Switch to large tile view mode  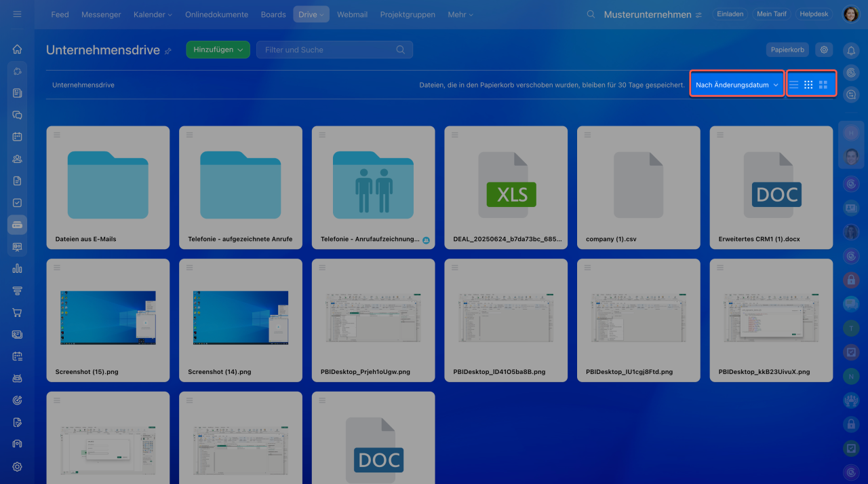click(x=823, y=85)
